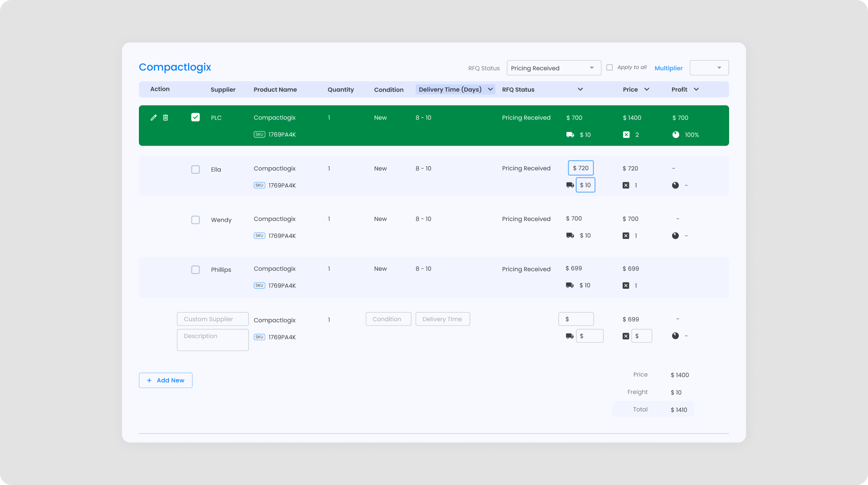Image resolution: width=868 pixels, height=485 pixels.
Task: Click the freight truck icon in Ella row
Action: pos(570,185)
